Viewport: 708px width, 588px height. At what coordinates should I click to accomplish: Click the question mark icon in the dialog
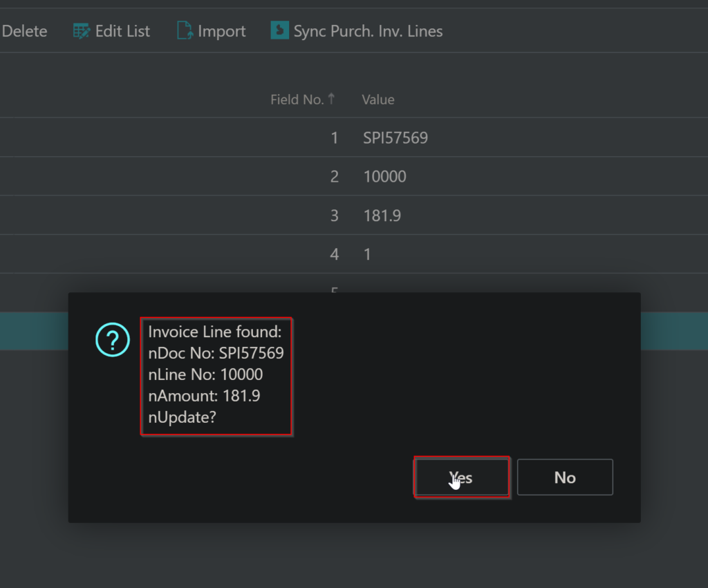click(112, 340)
